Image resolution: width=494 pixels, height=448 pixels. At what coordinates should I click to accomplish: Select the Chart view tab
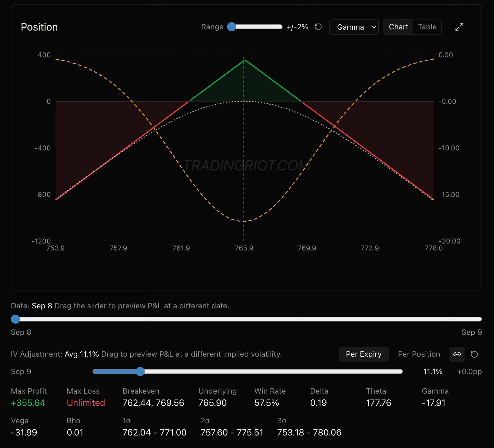(398, 27)
